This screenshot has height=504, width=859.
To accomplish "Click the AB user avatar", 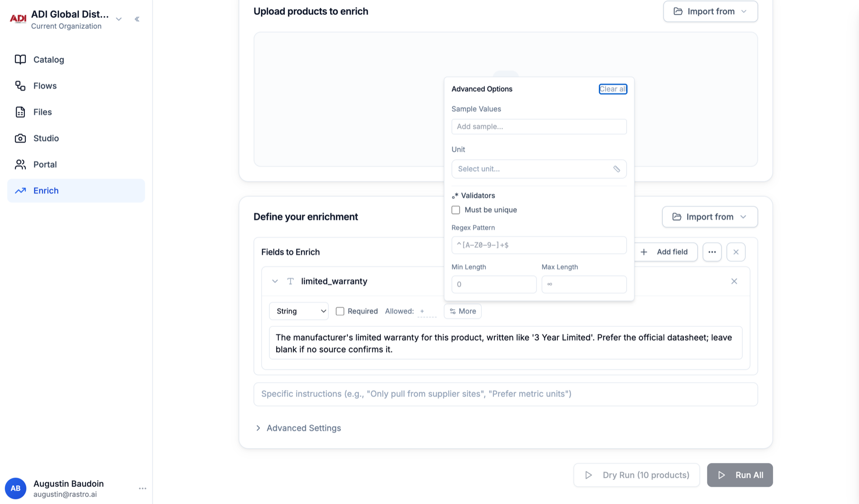I will 15,488.
